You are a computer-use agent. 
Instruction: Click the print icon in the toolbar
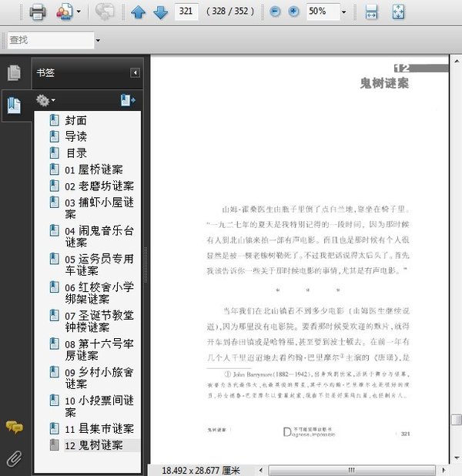(38, 12)
